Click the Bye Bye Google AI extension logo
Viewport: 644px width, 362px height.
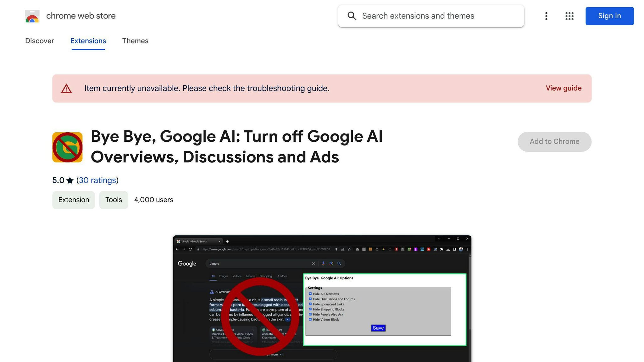pos(67,147)
